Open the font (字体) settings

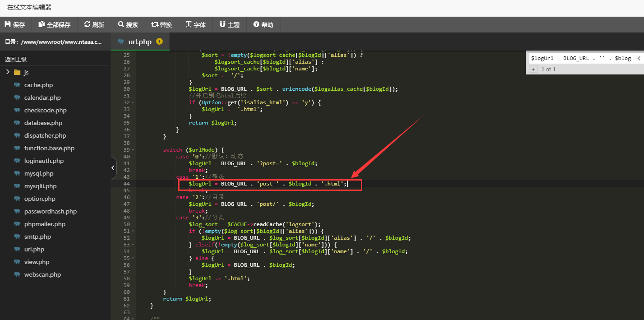tap(195, 25)
